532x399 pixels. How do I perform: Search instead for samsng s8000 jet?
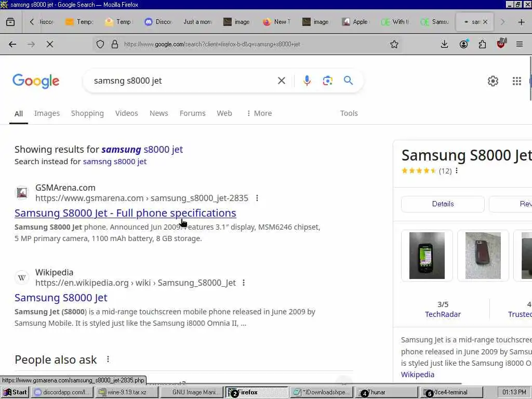pyautogui.click(x=115, y=162)
